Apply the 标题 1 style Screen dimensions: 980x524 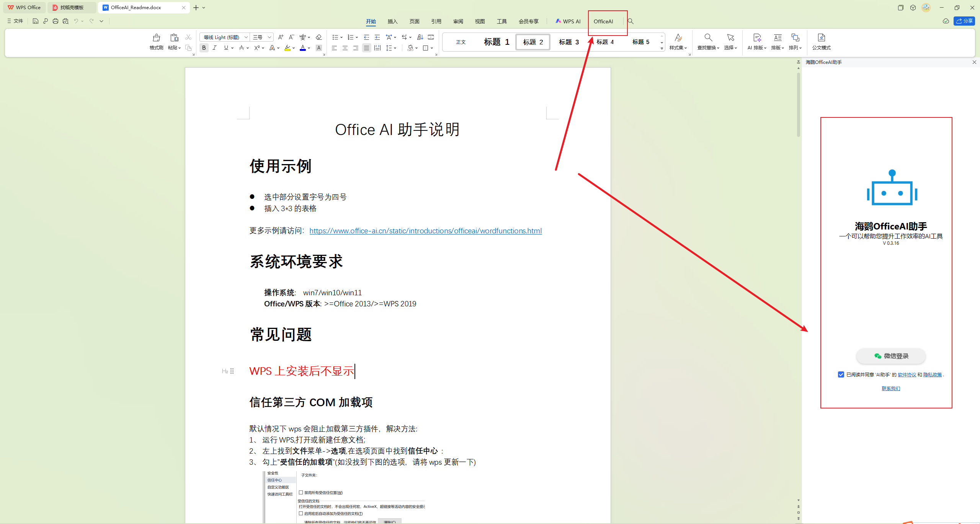(x=496, y=42)
